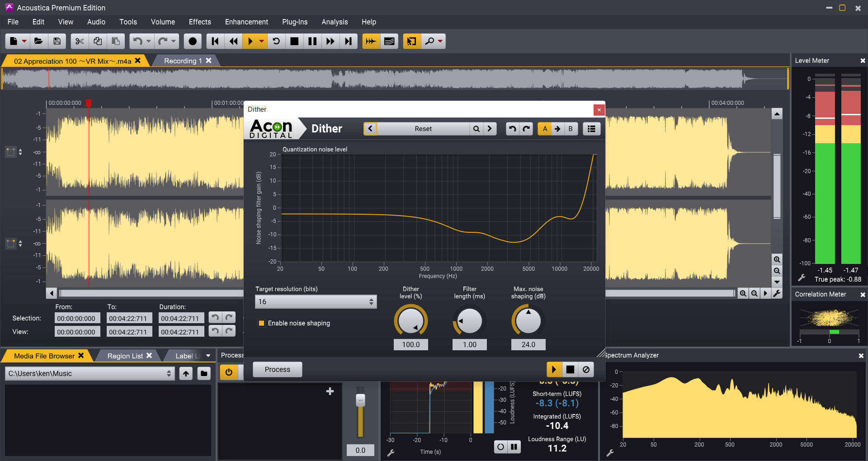Stop preview in the Dither dialog
868x461 pixels.
(570, 369)
